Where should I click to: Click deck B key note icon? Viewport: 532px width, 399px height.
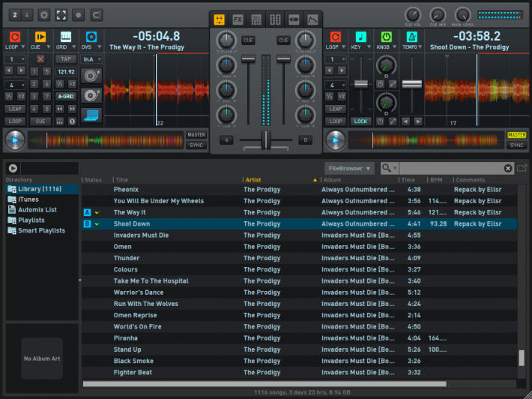360,37
